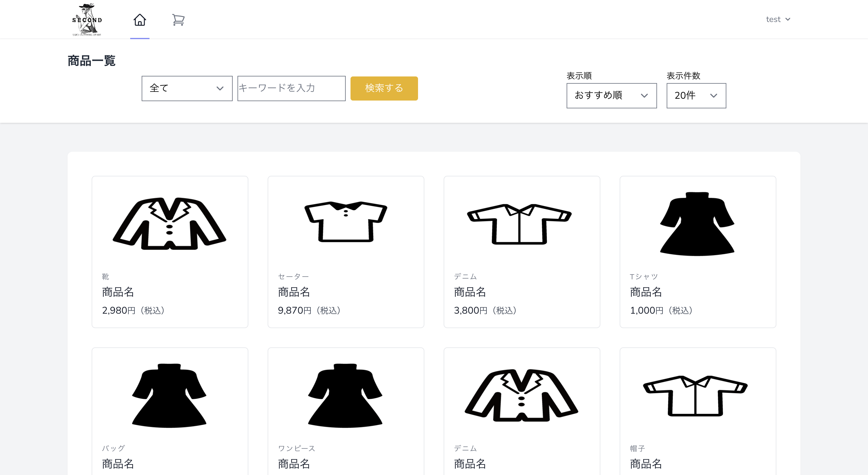This screenshot has width=868, height=475.
Task: Open the 20件 display count dropdown
Action: point(696,96)
